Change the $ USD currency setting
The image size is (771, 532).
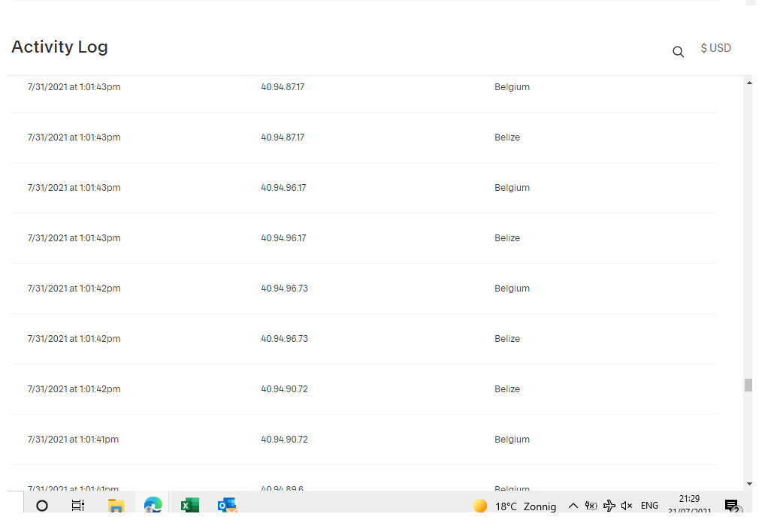tap(716, 48)
